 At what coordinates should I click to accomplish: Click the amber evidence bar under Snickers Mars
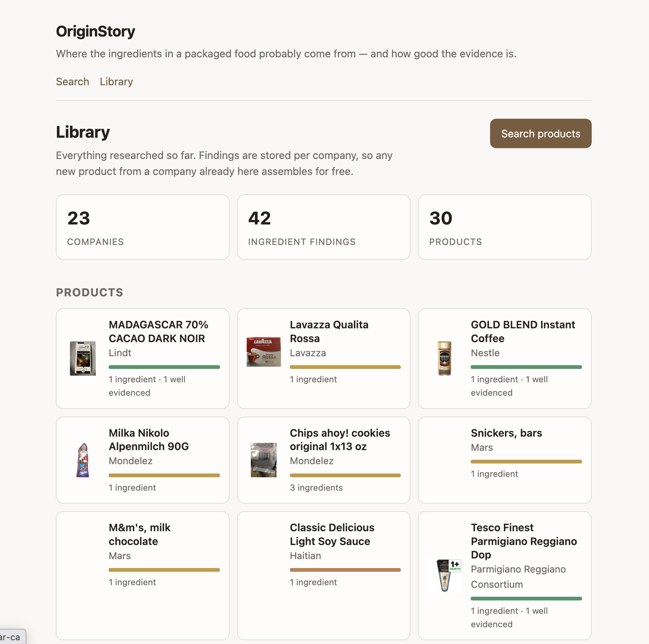526,462
